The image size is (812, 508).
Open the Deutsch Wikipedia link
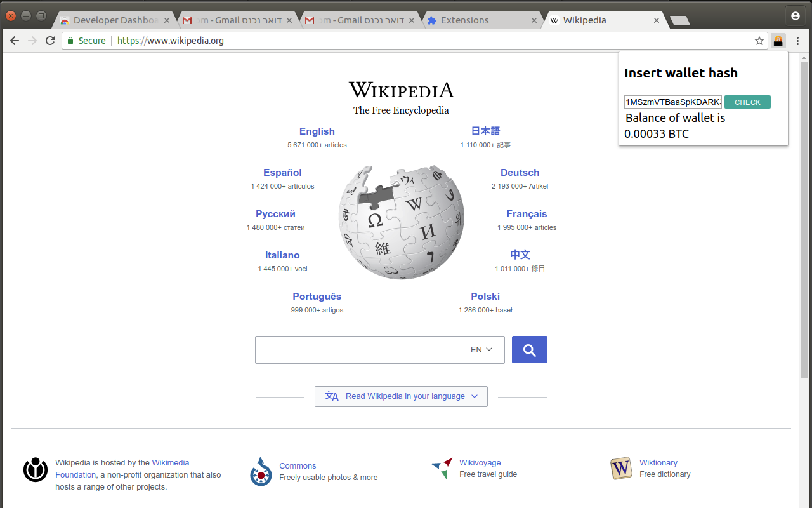coord(520,173)
